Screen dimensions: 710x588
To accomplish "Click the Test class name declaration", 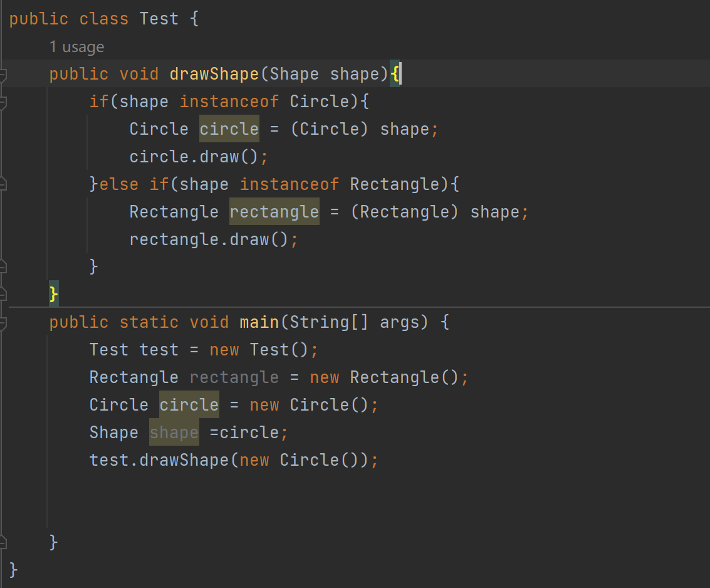I will click(159, 18).
